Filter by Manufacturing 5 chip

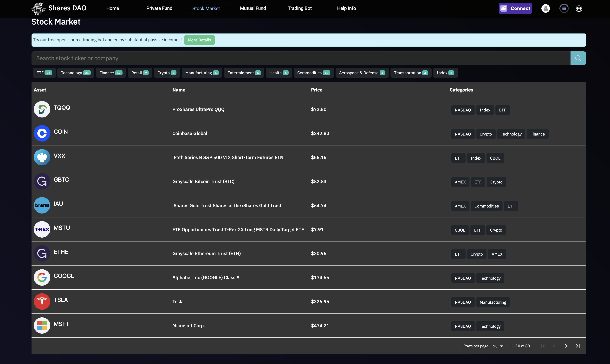(202, 73)
